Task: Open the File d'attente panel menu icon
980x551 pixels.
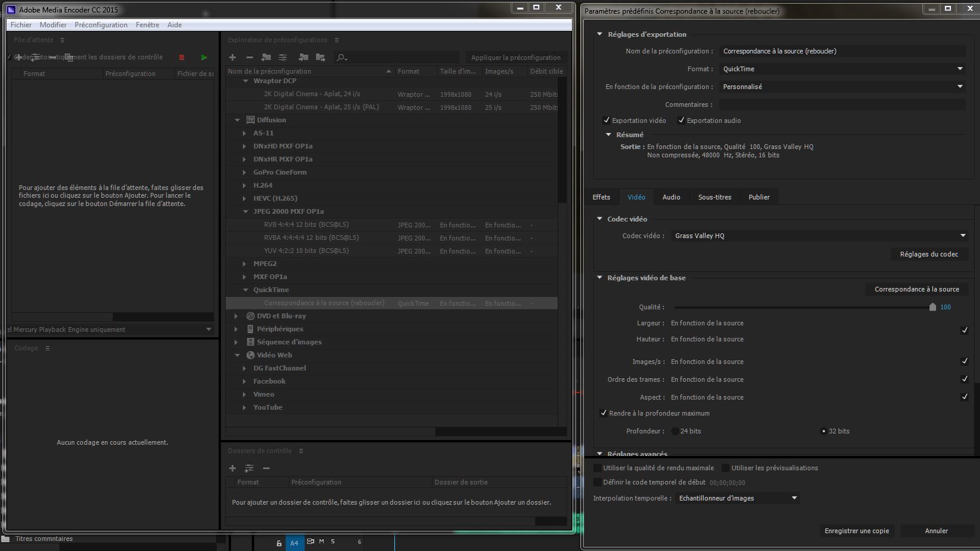Action: [x=62, y=40]
